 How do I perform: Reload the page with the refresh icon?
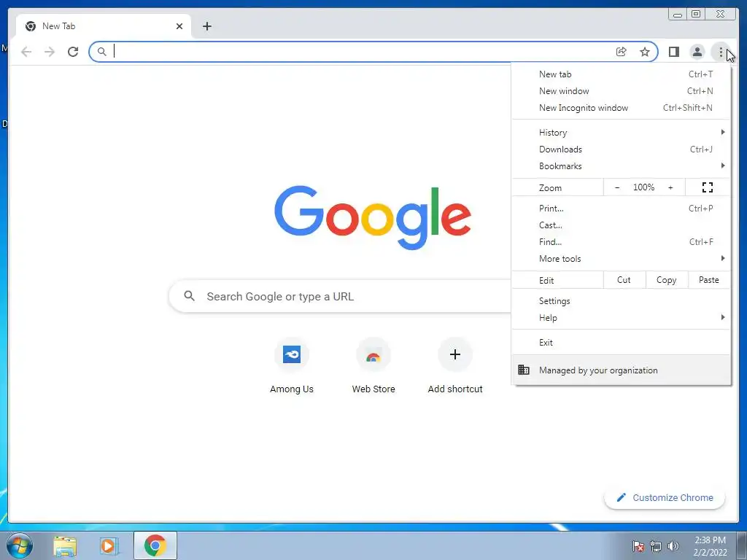73,52
